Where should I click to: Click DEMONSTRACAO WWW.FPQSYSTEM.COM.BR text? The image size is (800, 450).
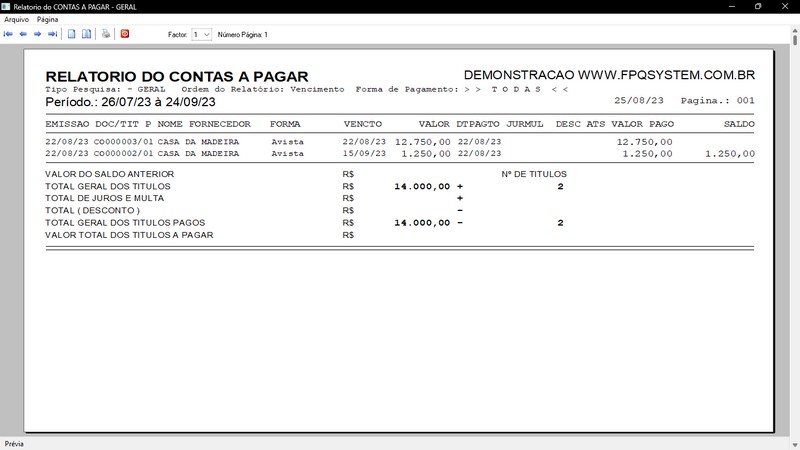[x=609, y=75]
